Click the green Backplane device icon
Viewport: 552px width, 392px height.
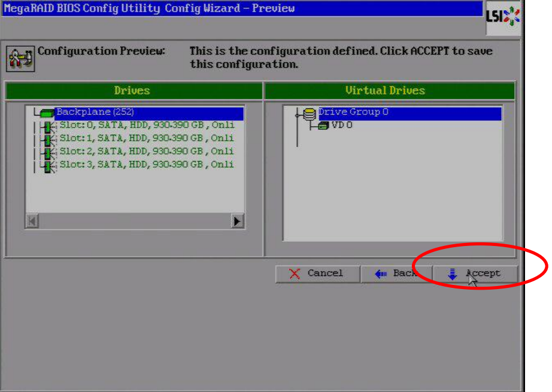pyautogui.click(x=46, y=113)
